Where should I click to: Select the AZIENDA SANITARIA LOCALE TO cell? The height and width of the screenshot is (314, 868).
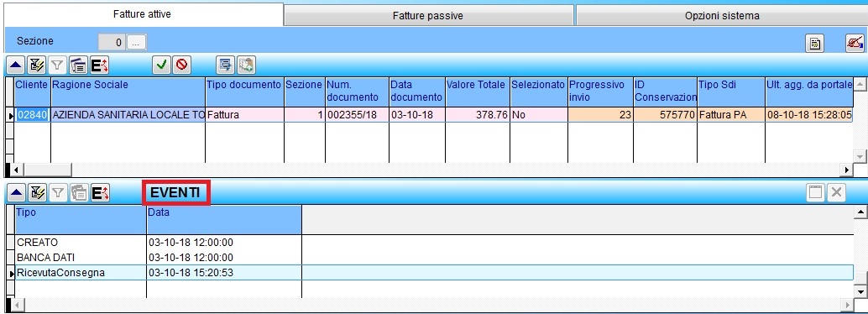click(128, 115)
